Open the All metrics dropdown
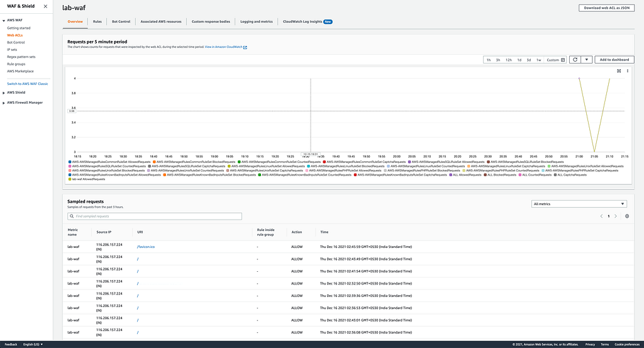644x348 pixels. tap(579, 204)
